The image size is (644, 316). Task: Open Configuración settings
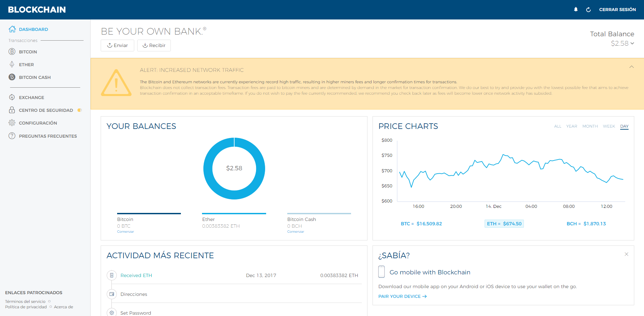[38, 123]
